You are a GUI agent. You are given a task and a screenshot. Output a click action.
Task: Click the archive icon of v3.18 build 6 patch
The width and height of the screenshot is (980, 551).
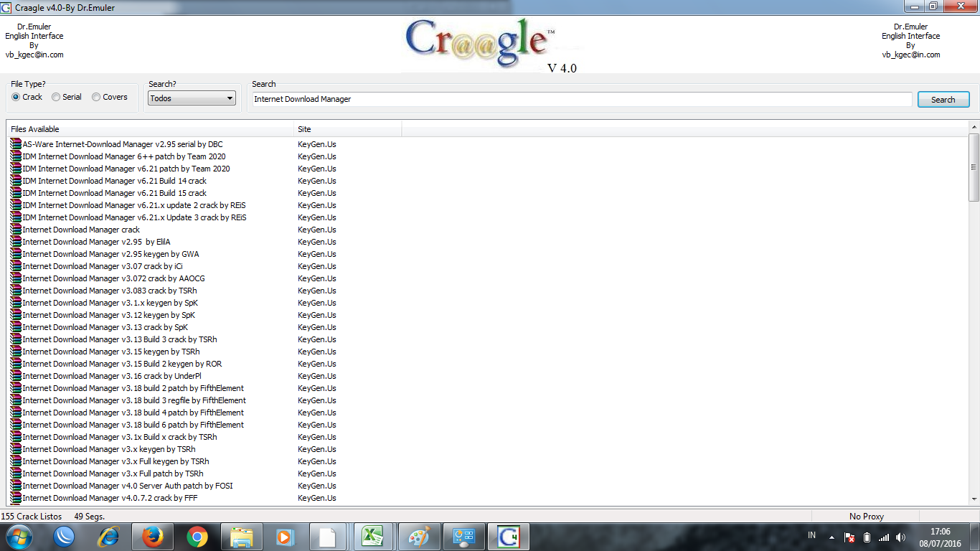coord(16,425)
